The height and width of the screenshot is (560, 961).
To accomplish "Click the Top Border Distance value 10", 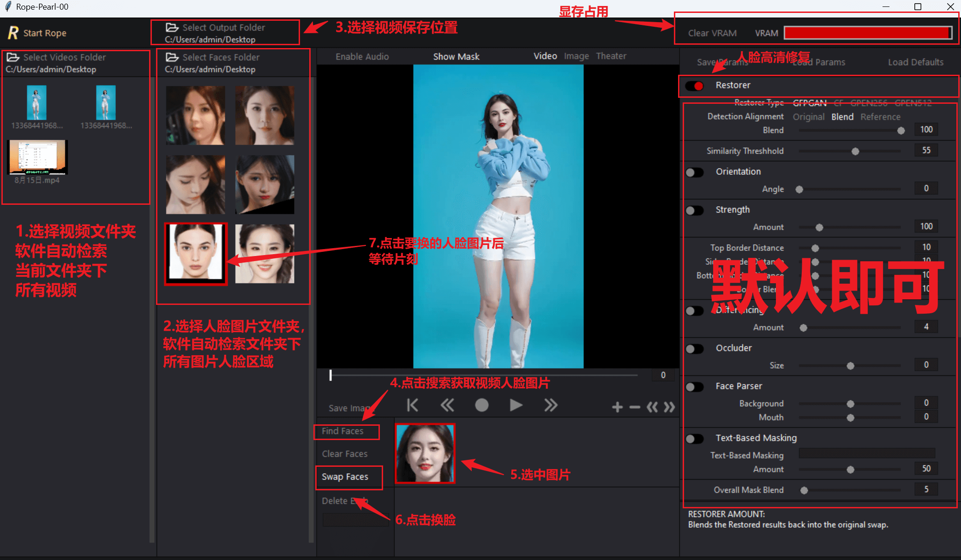I will coord(926,247).
